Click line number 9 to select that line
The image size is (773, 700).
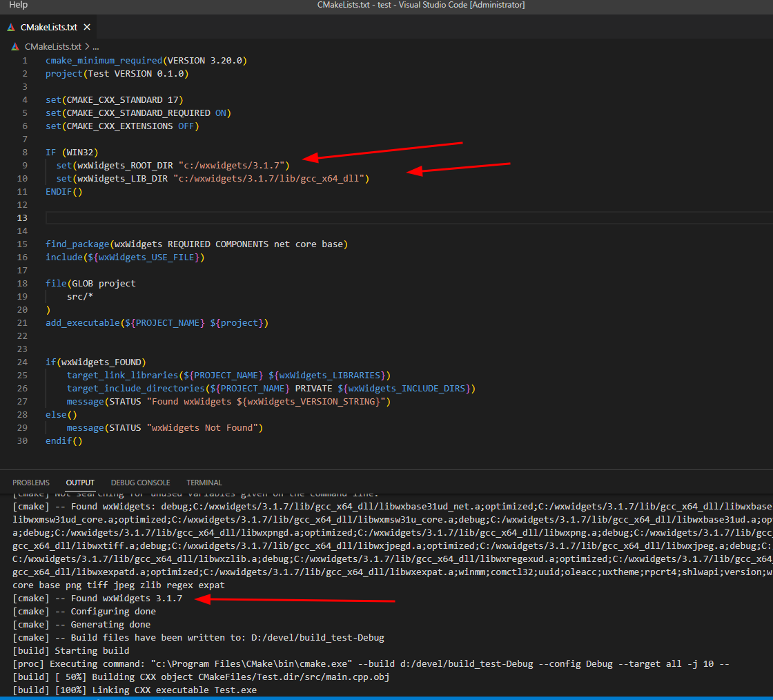(24, 165)
